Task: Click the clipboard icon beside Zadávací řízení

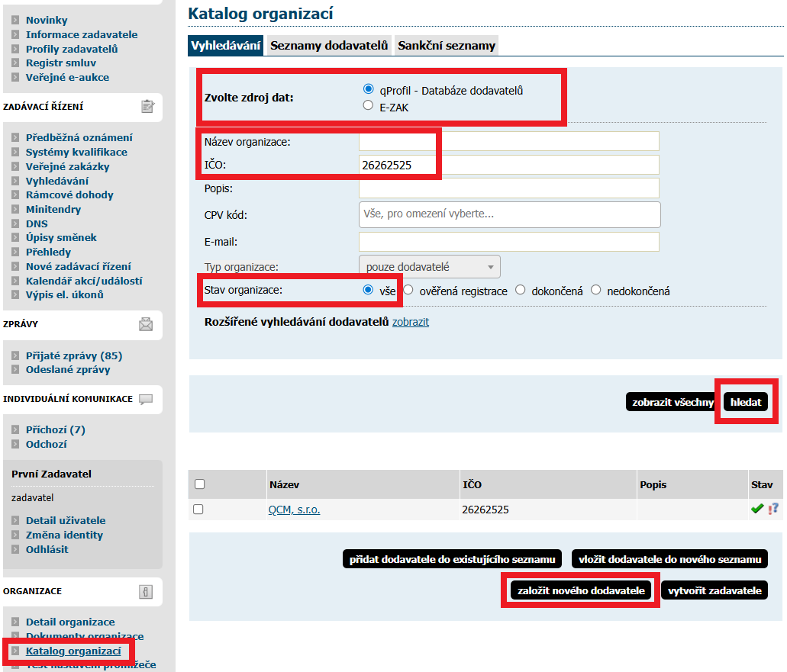Action: tap(148, 107)
